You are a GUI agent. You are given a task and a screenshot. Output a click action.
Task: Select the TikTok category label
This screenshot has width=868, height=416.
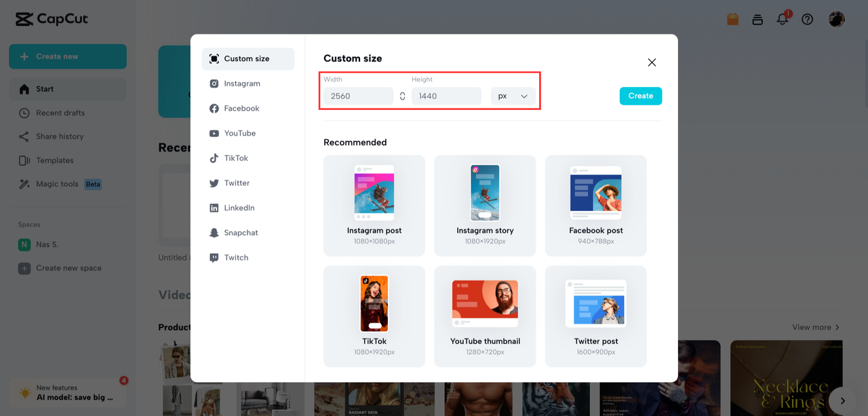[x=237, y=158]
